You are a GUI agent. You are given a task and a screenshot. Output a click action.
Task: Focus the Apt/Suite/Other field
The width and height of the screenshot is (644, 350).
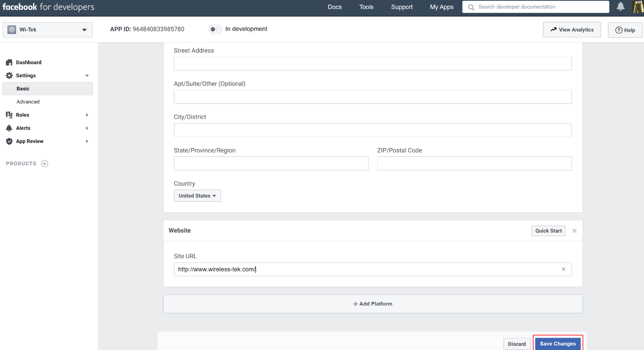pos(373,97)
